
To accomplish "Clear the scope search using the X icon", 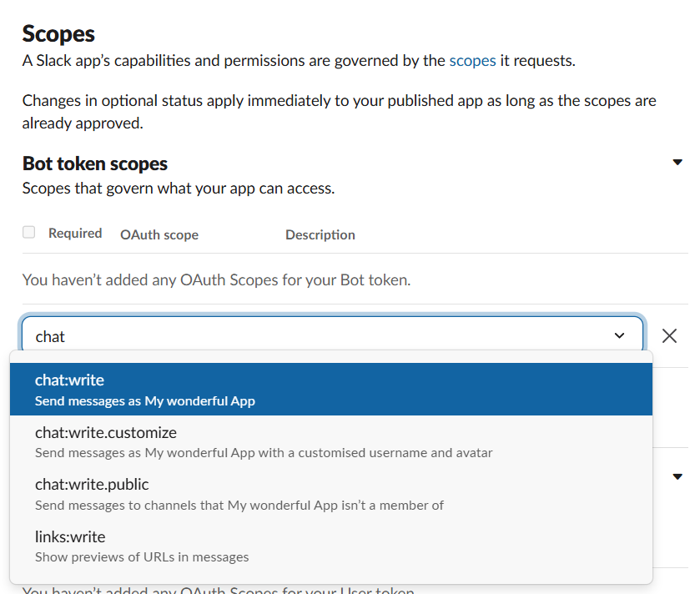I will pyautogui.click(x=669, y=335).
